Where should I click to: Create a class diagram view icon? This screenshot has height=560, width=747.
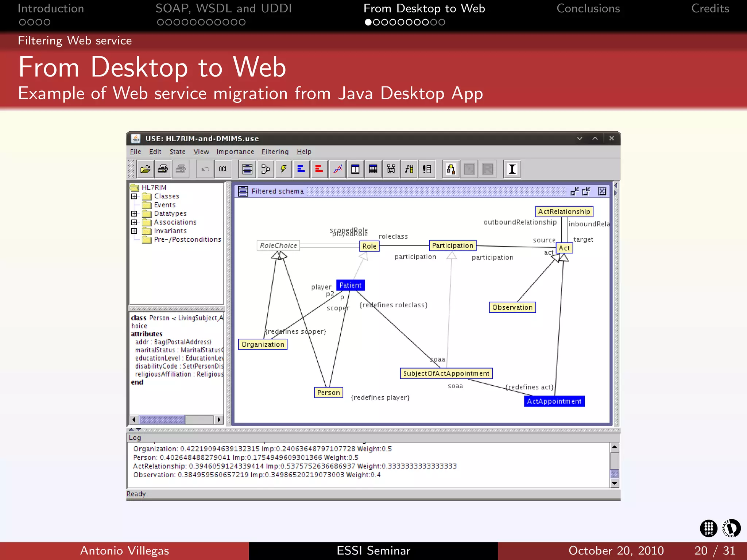[247, 169]
